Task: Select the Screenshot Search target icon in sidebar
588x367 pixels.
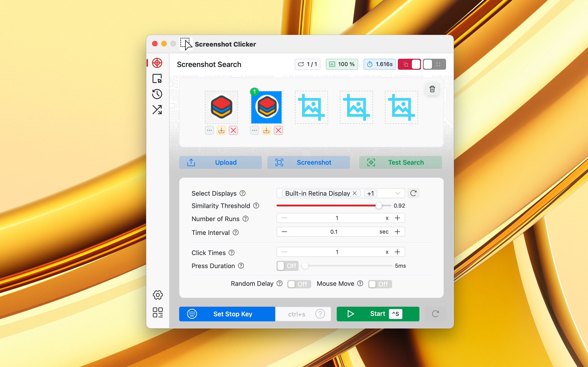Action: click(x=157, y=63)
